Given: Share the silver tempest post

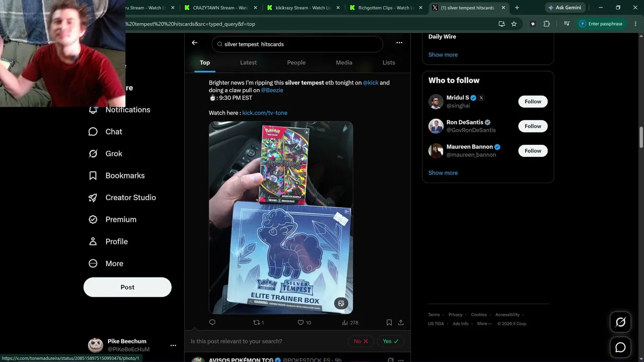Looking at the screenshot, I should [x=401, y=323].
